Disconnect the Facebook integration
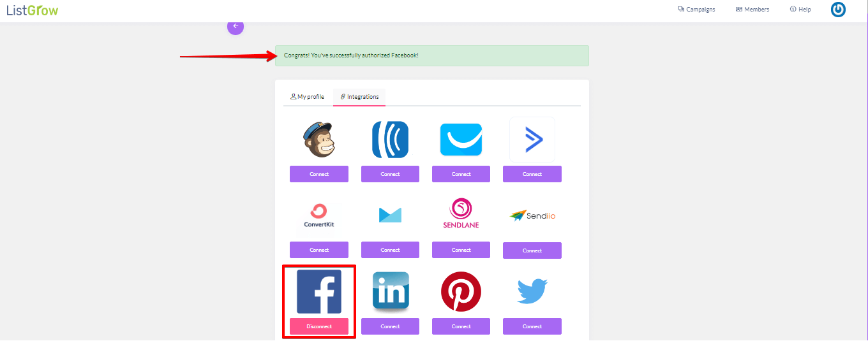Screen dimensions: 868x341 click(x=319, y=326)
